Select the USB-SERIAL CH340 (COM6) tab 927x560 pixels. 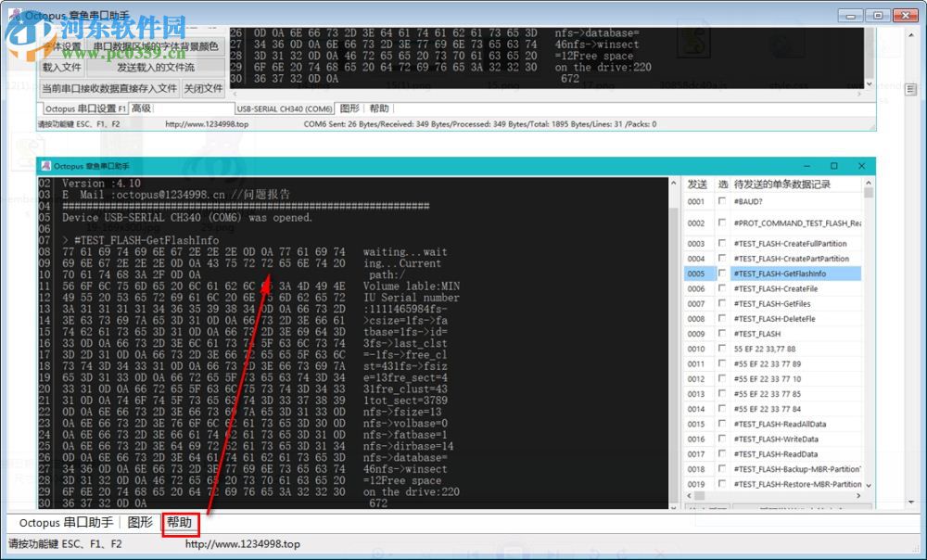coord(285,108)
